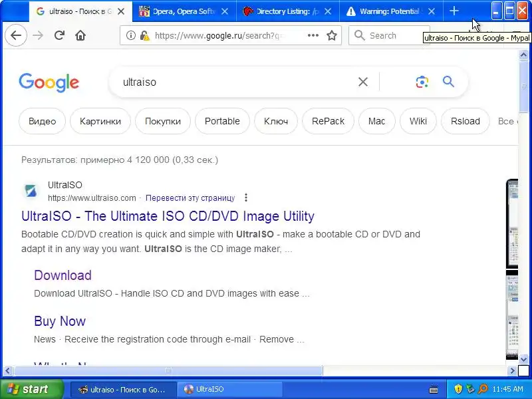Open the Buy Now sitelink

(60, 321)
